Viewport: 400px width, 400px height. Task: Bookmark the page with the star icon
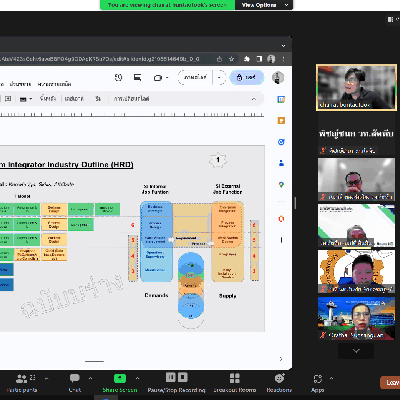click(231, 59)
